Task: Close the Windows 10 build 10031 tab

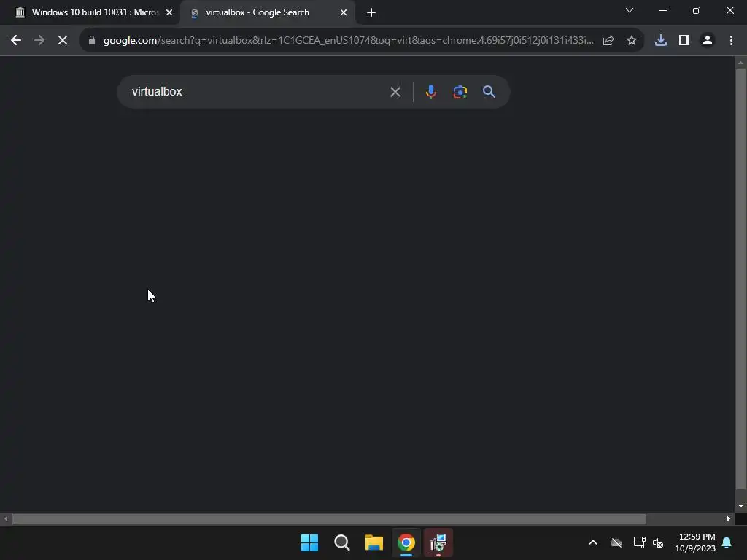Action: click(169, 13)
